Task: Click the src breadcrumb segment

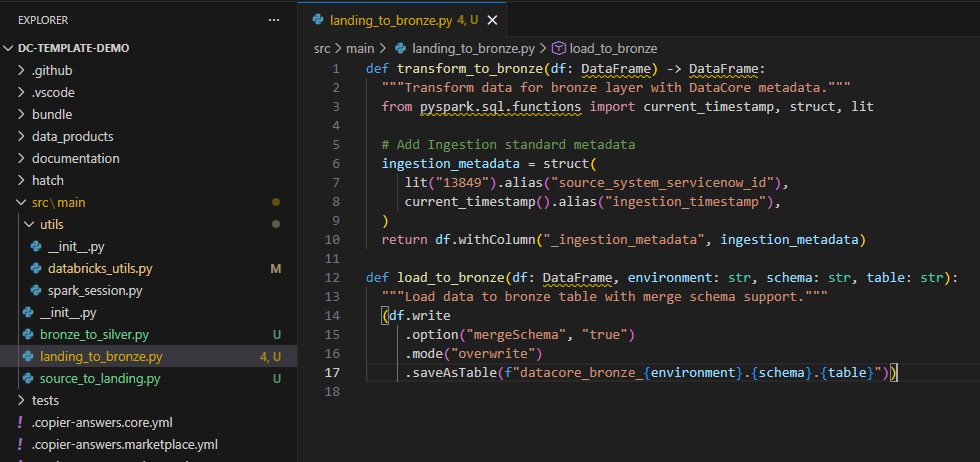Action: click(x=322, y=48)
